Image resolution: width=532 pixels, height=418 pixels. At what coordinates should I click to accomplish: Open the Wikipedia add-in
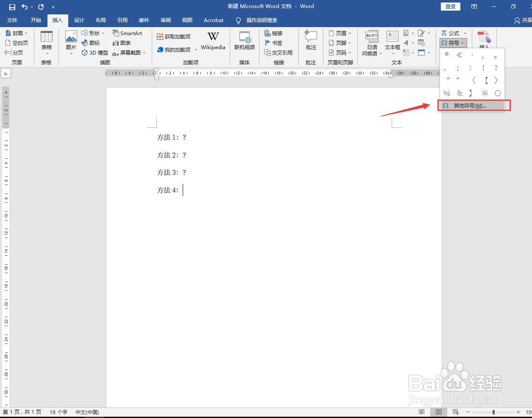coord(213,41)
